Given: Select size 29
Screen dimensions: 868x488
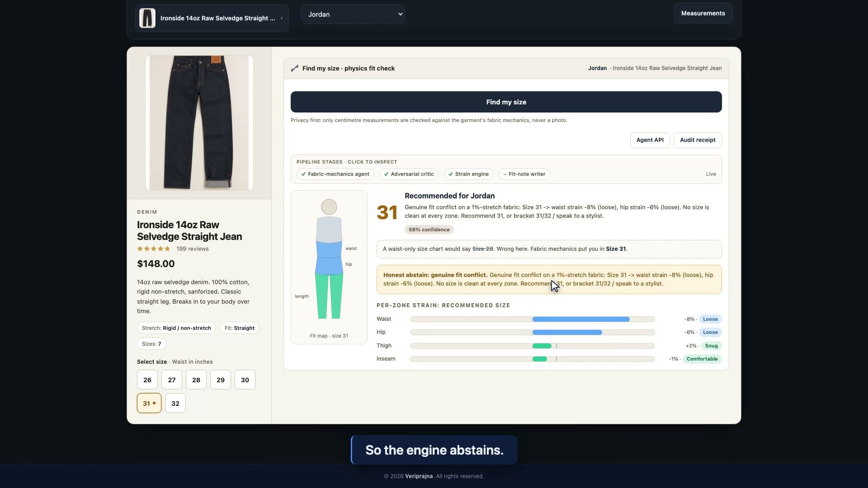Looking at the screenshot, I should pos(221,380).
